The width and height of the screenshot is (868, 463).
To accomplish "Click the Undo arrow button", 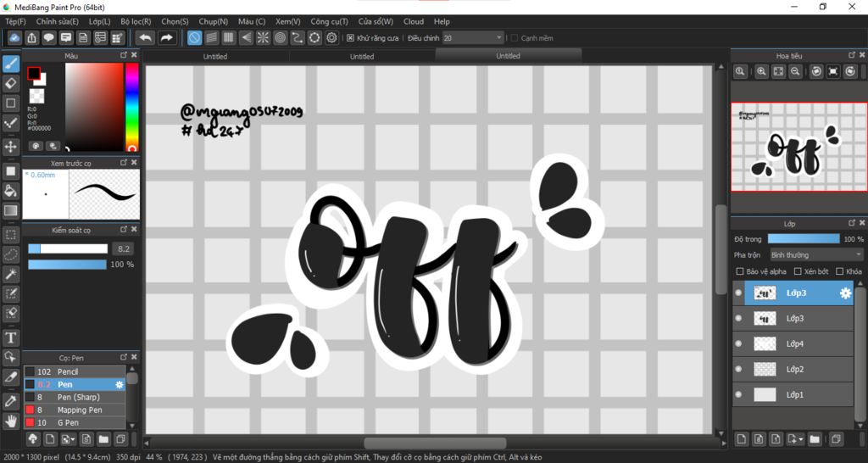I will pos(145,37).
